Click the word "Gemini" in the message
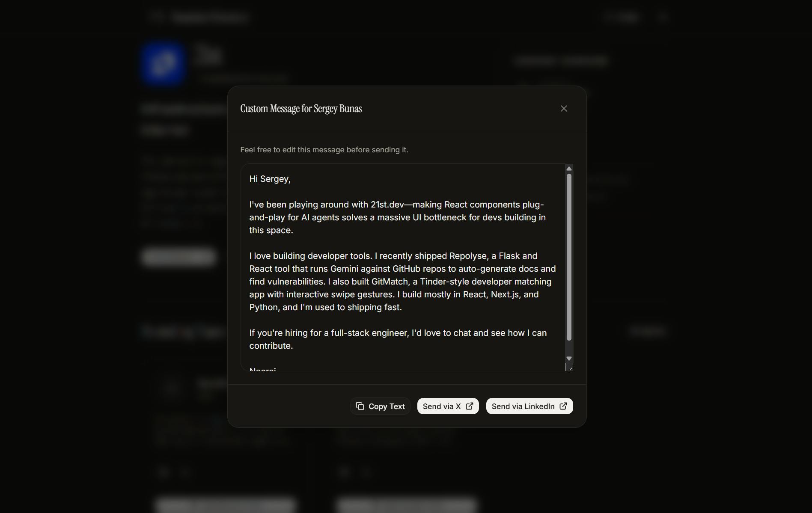Viewport: 812px width, 513px height. coord(344,269)
